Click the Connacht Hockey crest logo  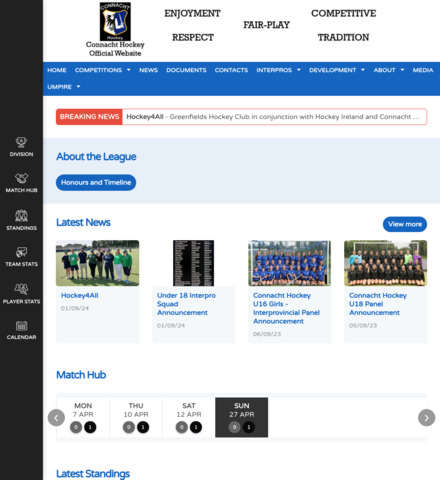[x=115, y=22]
